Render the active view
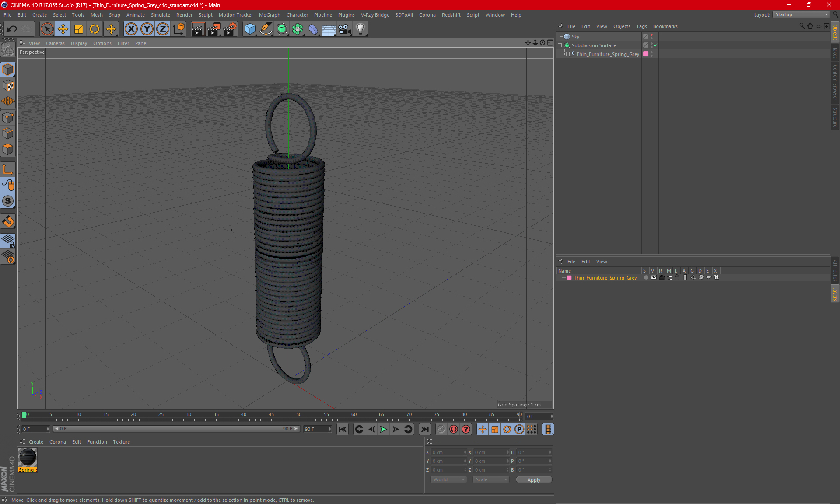Viewport: 840px width, 504px height. coord(198,29)
